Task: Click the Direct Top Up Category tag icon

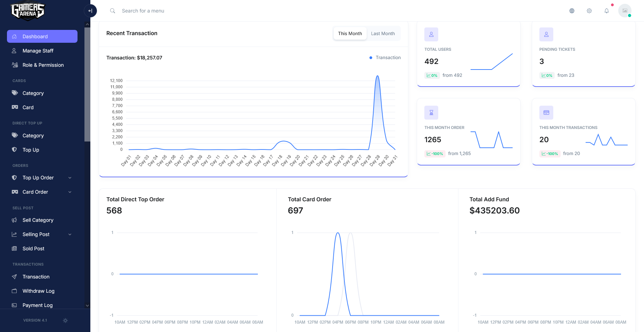Action: coord(15,135)
